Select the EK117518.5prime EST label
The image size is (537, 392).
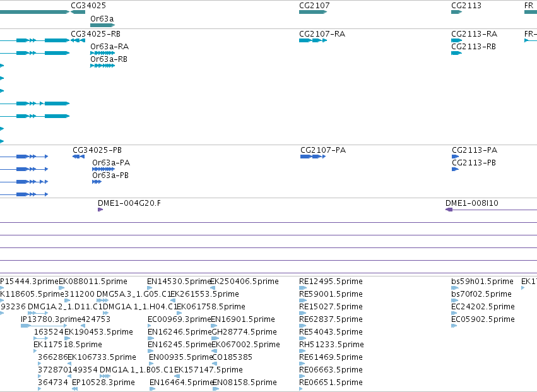tap(68, 345)
